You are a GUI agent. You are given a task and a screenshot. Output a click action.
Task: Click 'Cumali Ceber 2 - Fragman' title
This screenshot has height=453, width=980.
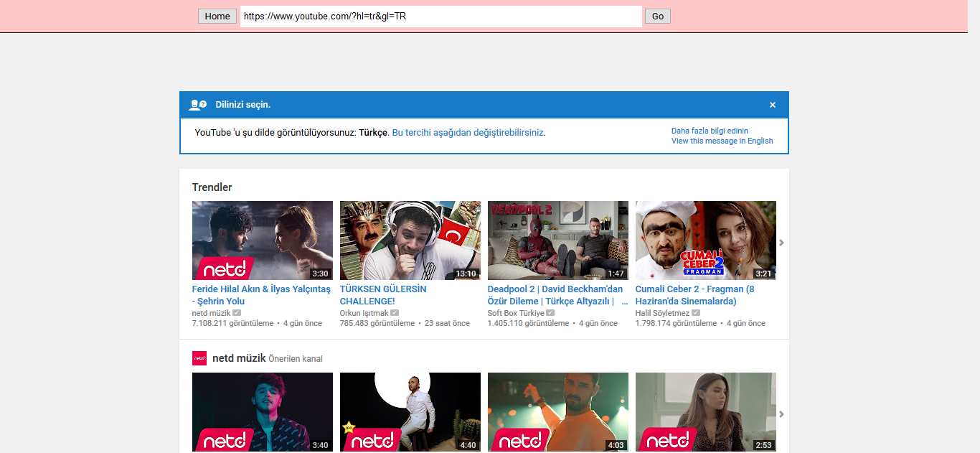click(695, 295)
